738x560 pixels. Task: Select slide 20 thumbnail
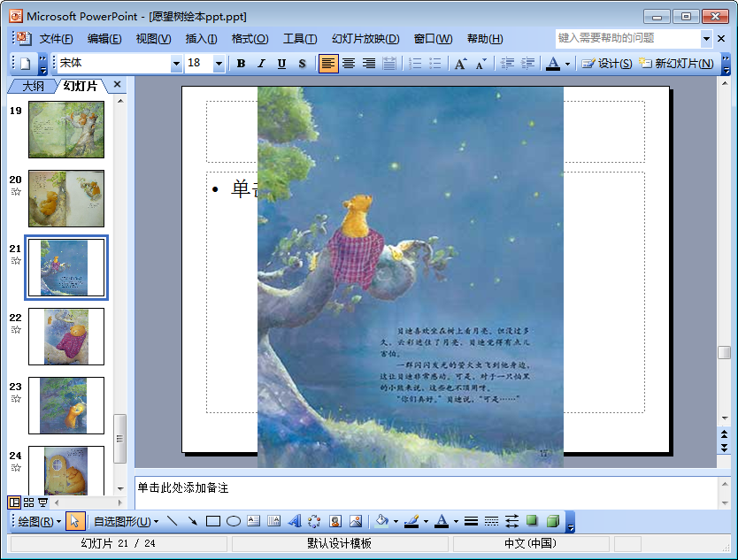click(66, 198)
